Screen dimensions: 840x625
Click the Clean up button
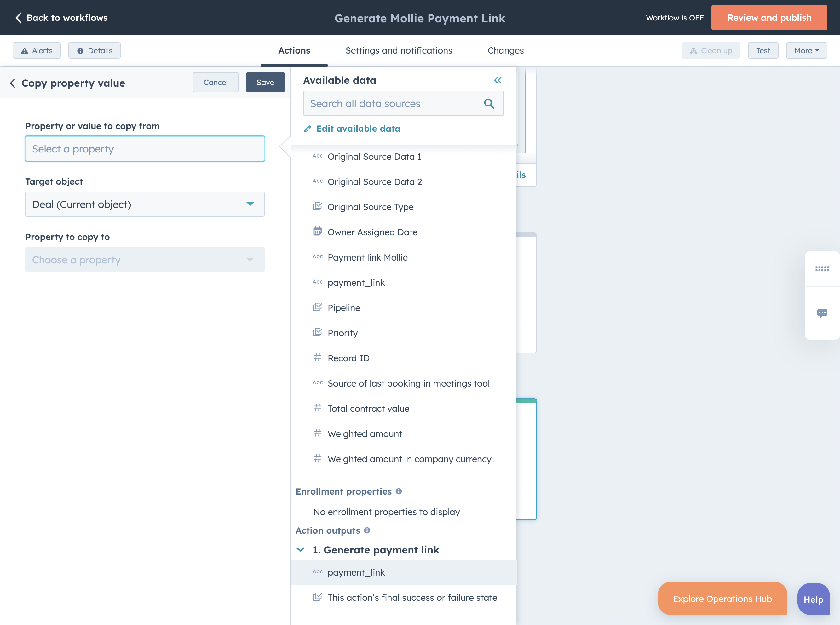(711, 50)
